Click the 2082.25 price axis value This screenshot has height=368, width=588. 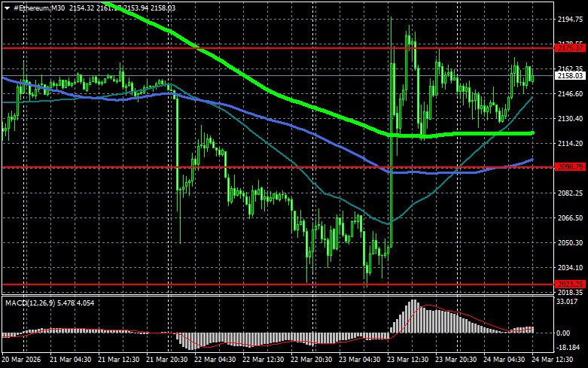coord(570,193)
